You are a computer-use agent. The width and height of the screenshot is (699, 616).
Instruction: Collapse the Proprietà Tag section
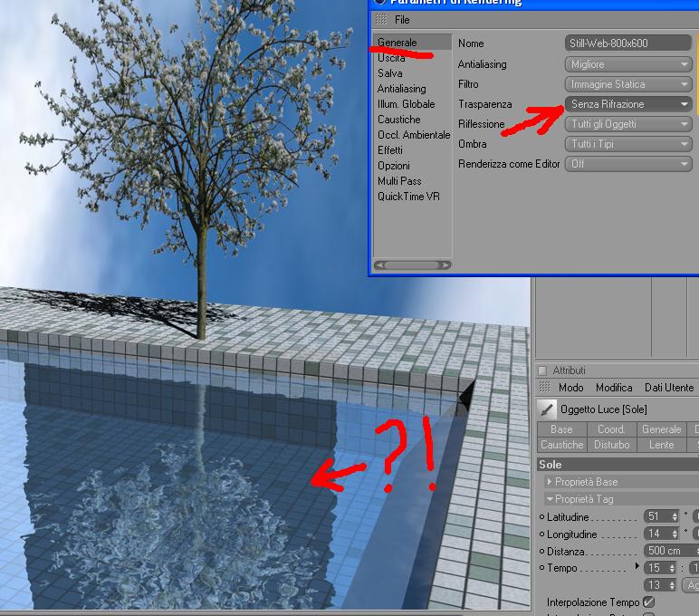pyautogui.click(x=550, y=498)
